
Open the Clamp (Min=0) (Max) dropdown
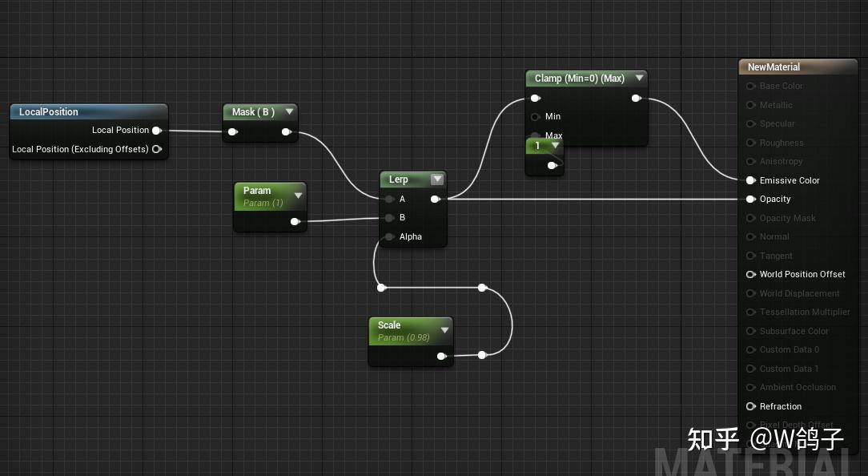click(x=639, y=78)
